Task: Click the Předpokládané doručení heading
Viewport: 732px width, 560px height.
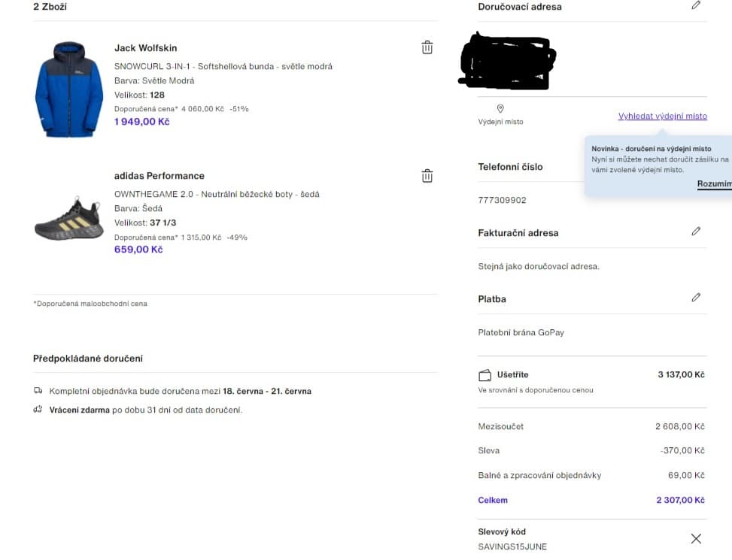Action: click(88, 359)
